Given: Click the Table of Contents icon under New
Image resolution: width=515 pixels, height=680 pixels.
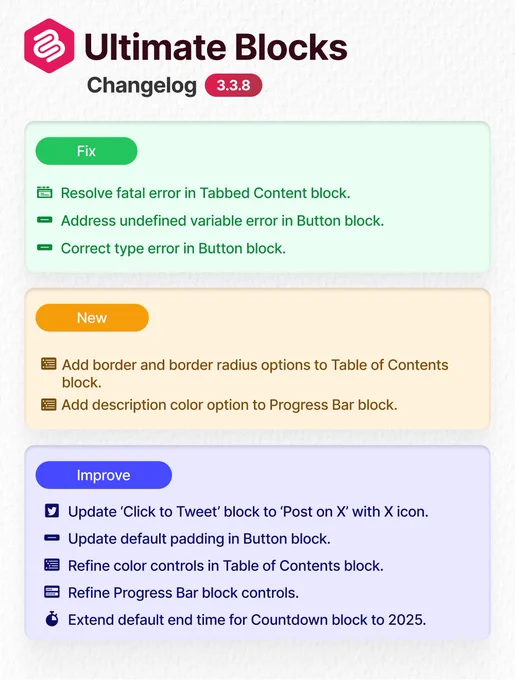Looking at the screenshot, I should tap(49, 363).
